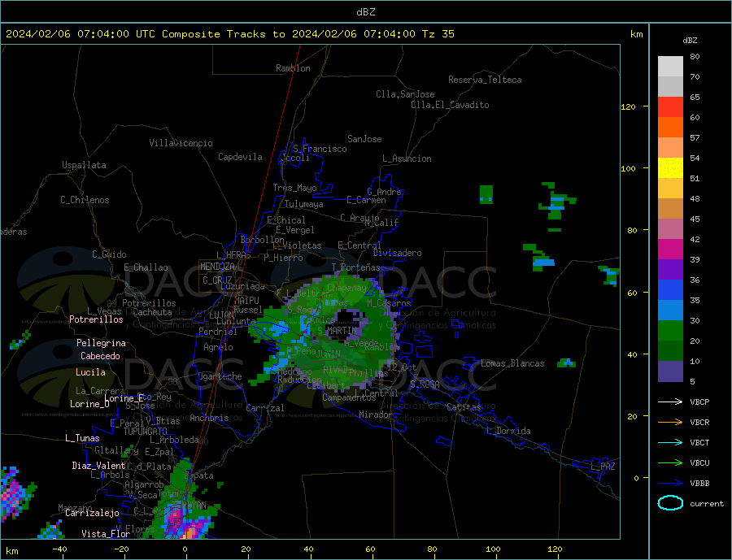The image size is (732, 560).
Task: Click the Clla.El_Cavadito label
Action: [450, 105]
